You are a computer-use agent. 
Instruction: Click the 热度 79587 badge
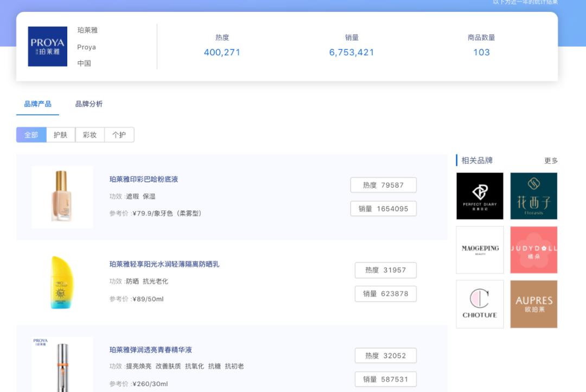point(384,185)
